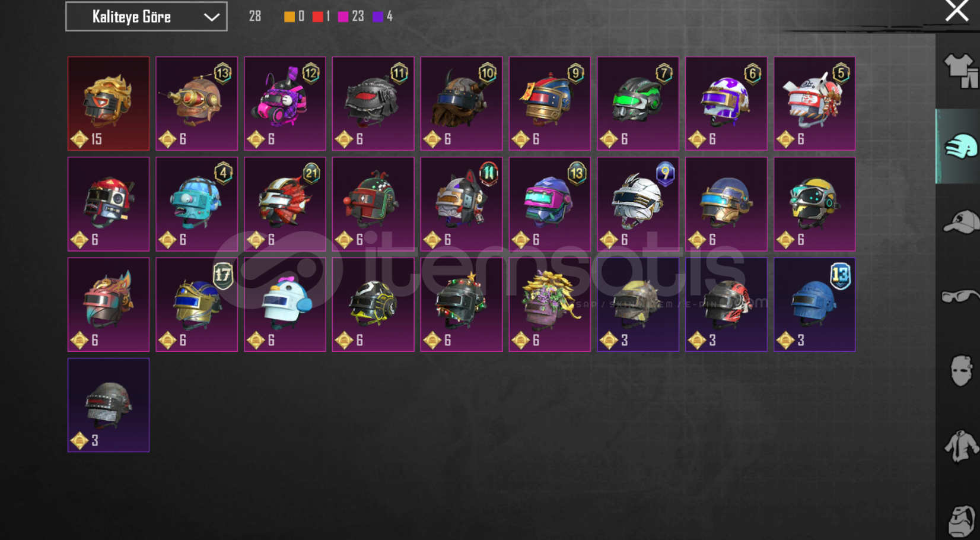This screenshot has height=540, width=980.
Task: Filter by the pink quality swatch showing 23
Action: (343, 17)
